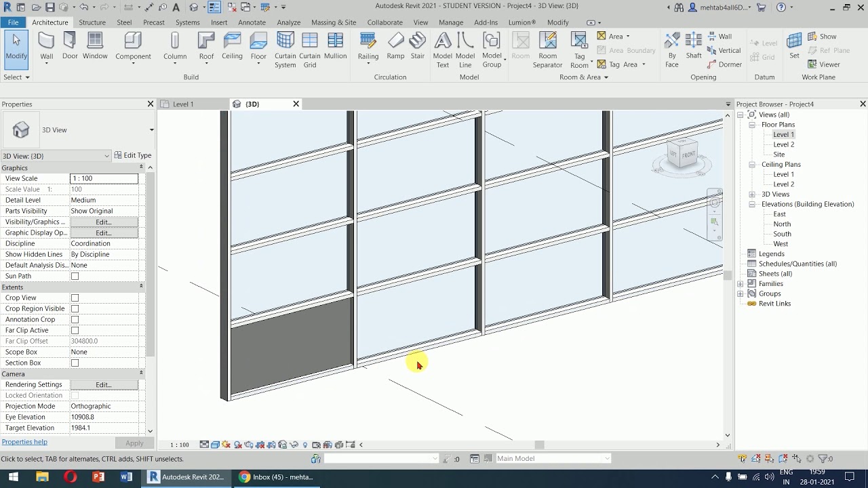
Task: Select the By Face opening tool
Action: click(671, 50)
